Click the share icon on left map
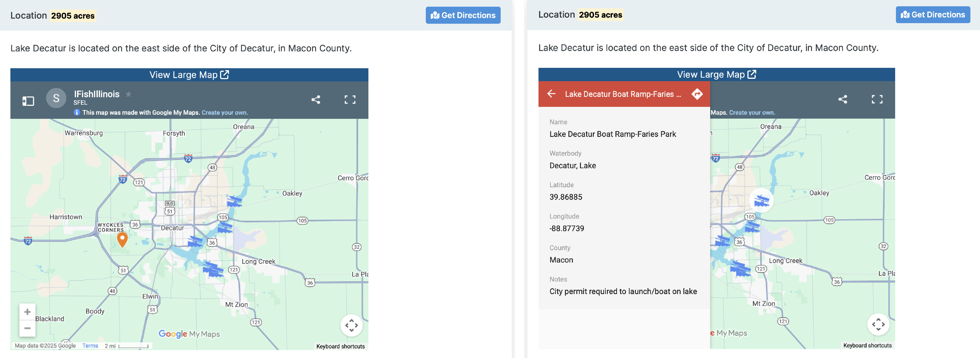The width and height of the screenshot is (980, 358). 315,100
